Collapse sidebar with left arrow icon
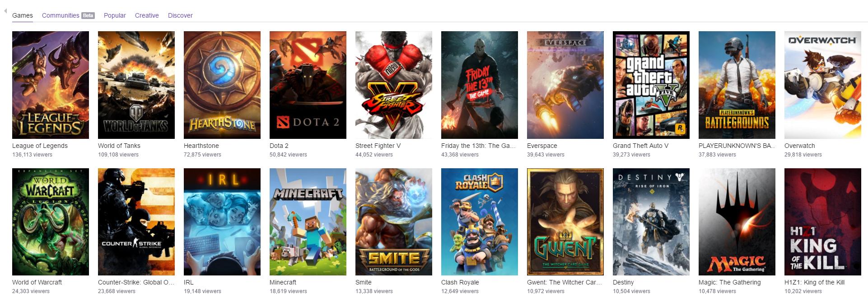Viewport: 868px width, 294px height. (x=5, y=11)
